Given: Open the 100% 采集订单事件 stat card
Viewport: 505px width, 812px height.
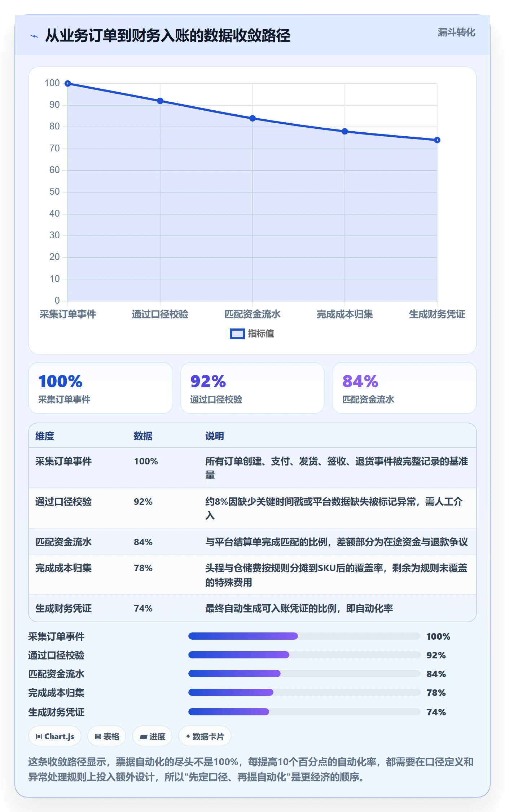Looking at the screenshot, I should [101, 388].
